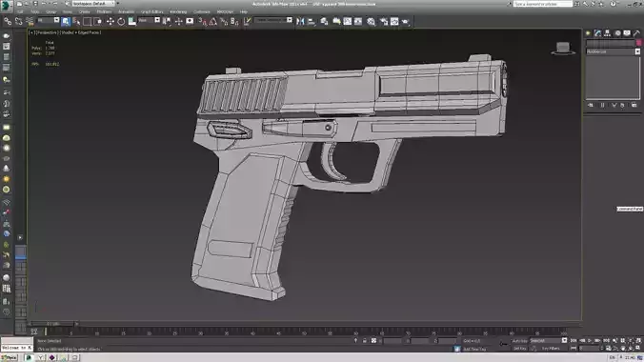Activate the Select and Move tool
The width and height of the screenshot is (644, 362).
[111, 21]
